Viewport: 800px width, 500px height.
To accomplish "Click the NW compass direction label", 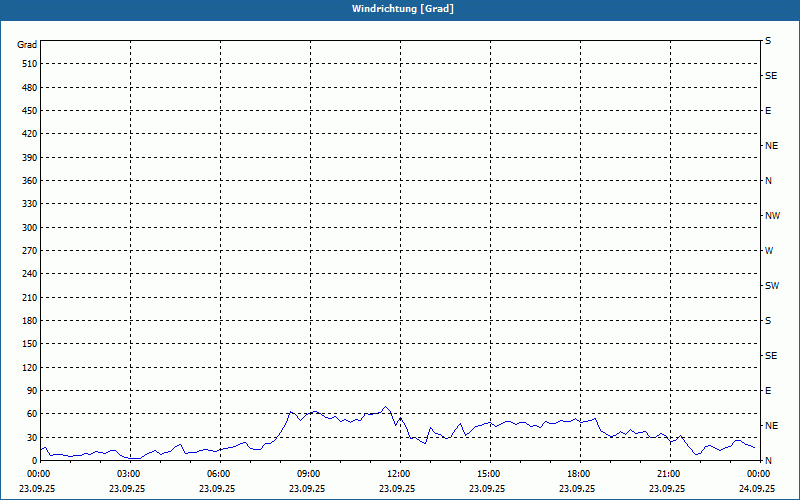I will [x=771, y=216].
